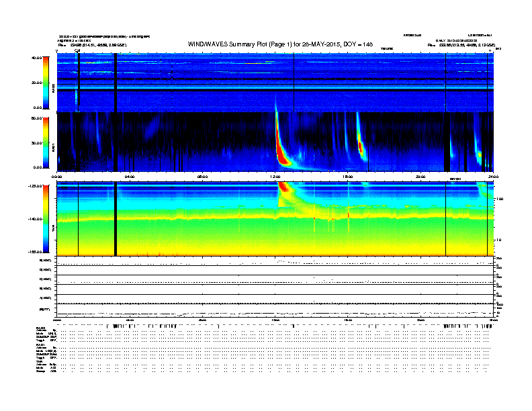Click the 60.00 label on RAD1 color scale

(36, 118)
